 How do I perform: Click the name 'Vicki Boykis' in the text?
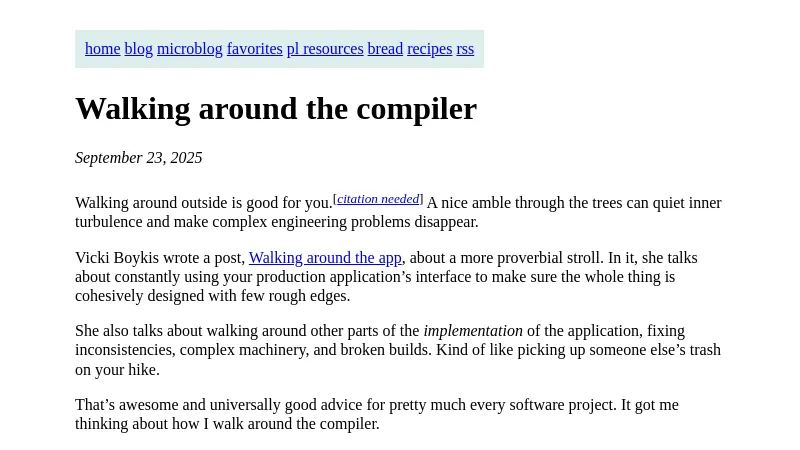click(x=116, y=258)
